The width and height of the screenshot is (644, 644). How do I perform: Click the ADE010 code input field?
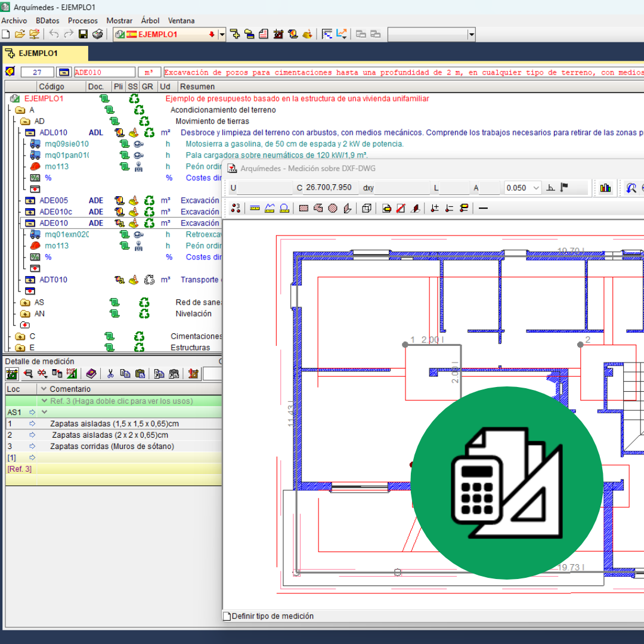tap(104, 72)
